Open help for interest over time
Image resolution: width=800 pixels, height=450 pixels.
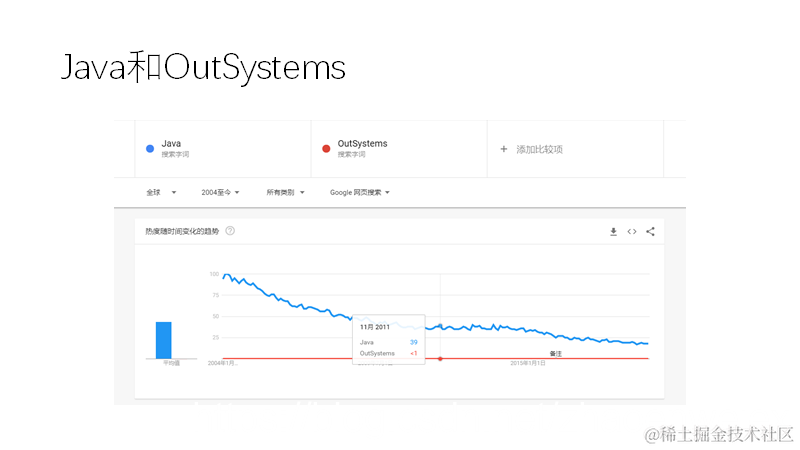point(230,231)
